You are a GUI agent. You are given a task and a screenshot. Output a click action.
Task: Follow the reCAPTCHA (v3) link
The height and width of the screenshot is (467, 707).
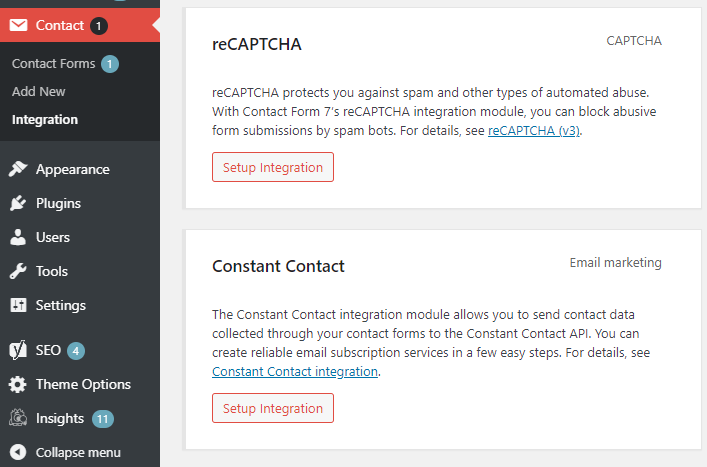click(534, 131)
